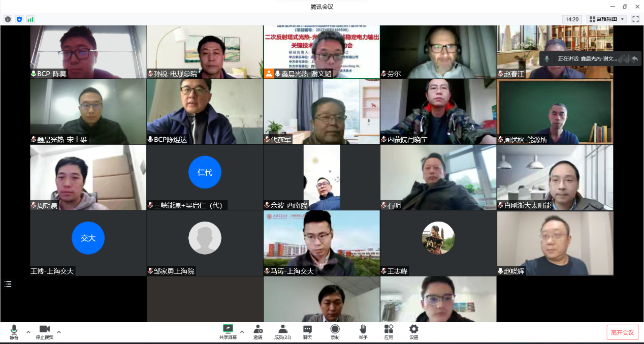
Task: Click mic icon beside 赵晓辉 name
Action: click(501, 271)
